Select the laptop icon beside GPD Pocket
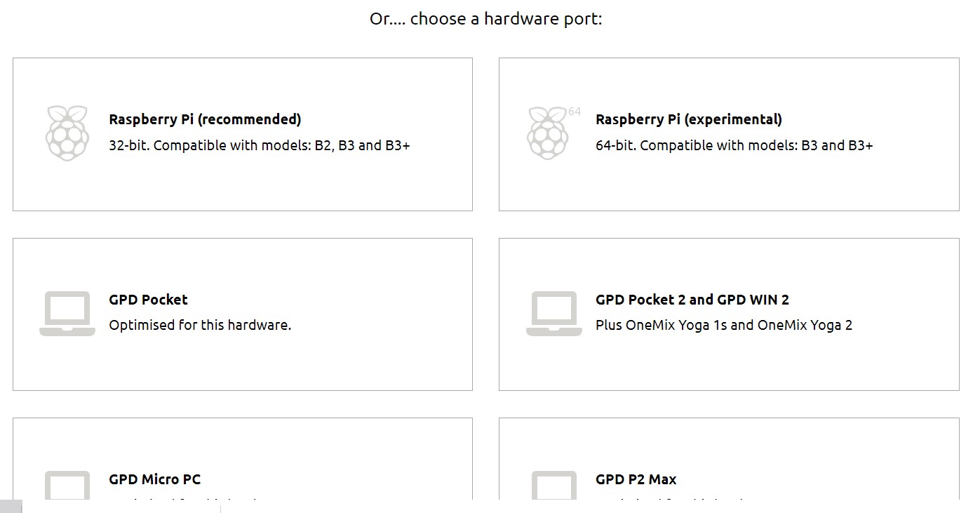 pyautogui.click(x=67, y=313)
